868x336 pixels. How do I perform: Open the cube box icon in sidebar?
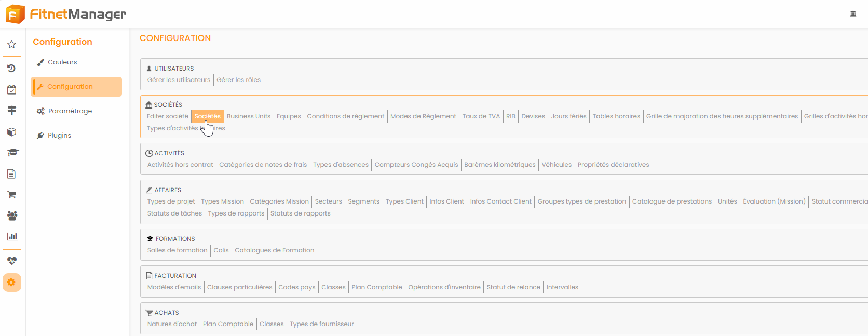(11, 132)
